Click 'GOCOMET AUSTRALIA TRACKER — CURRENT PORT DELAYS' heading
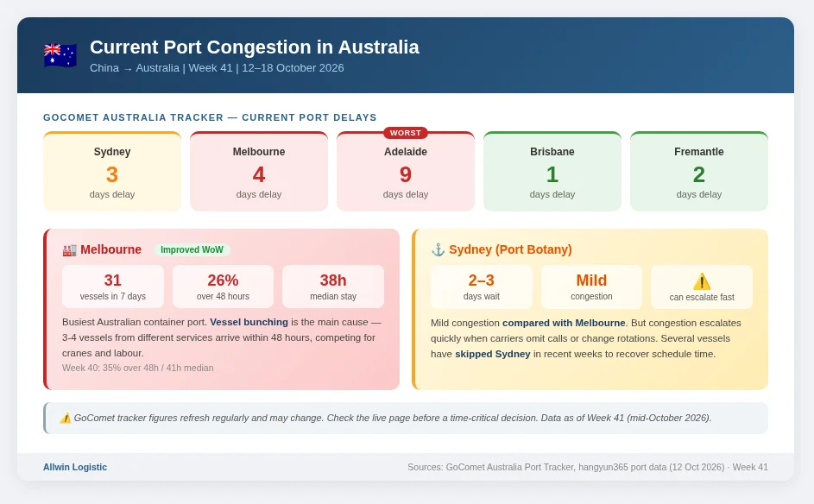 tap(210, 117)
